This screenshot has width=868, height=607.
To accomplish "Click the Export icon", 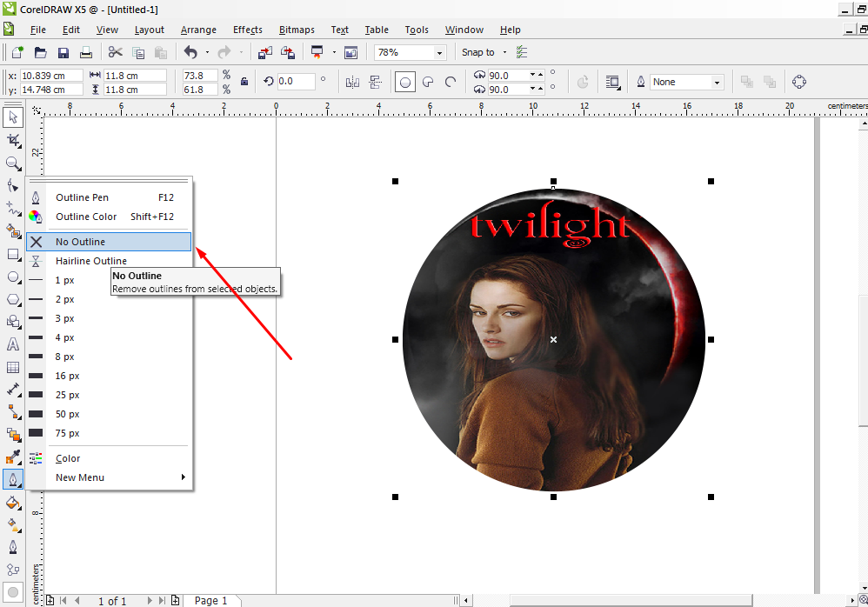I will (288, 52).
